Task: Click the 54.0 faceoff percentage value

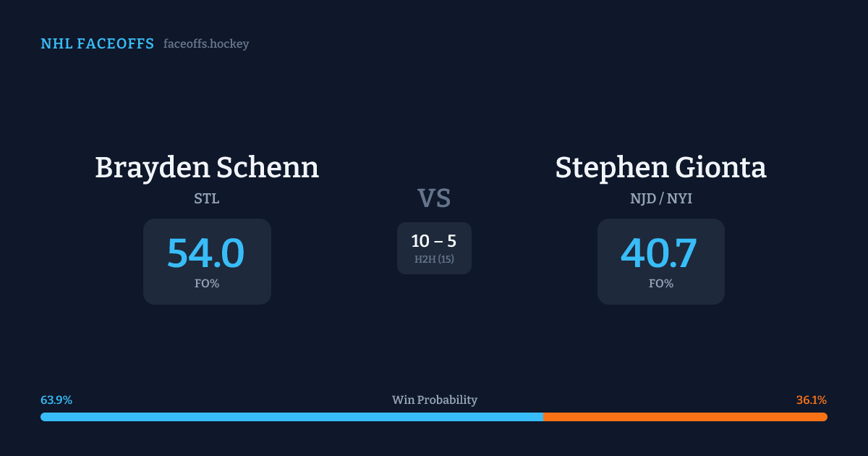Action: 206,253
